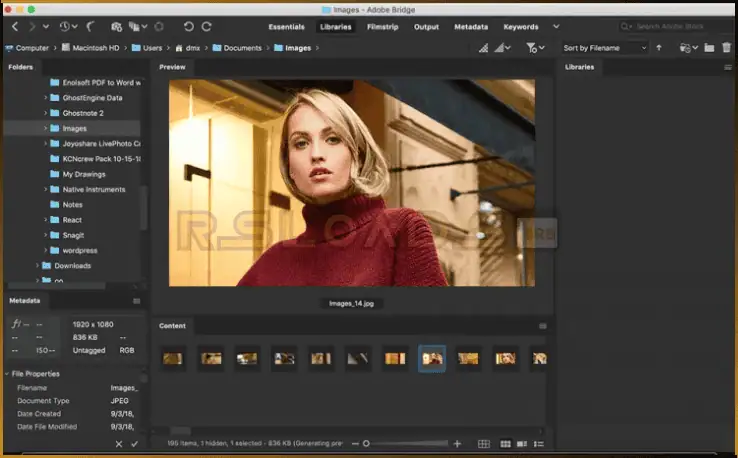The height and width of the screenshot is (458, 738).
Task: Click the Document Type JPEG value
Action: pyautogui.click(x=120, y=401)
